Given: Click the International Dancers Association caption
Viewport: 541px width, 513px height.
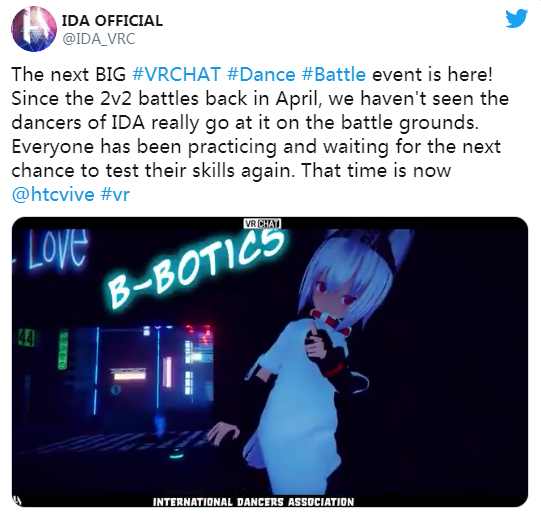Looking at the screenshot, I should [x=254, y=502].
